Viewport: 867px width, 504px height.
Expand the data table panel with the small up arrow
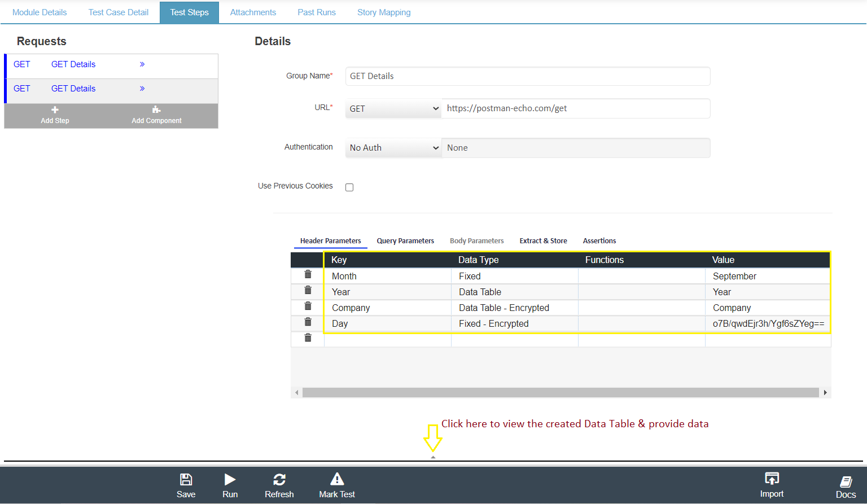433,457
